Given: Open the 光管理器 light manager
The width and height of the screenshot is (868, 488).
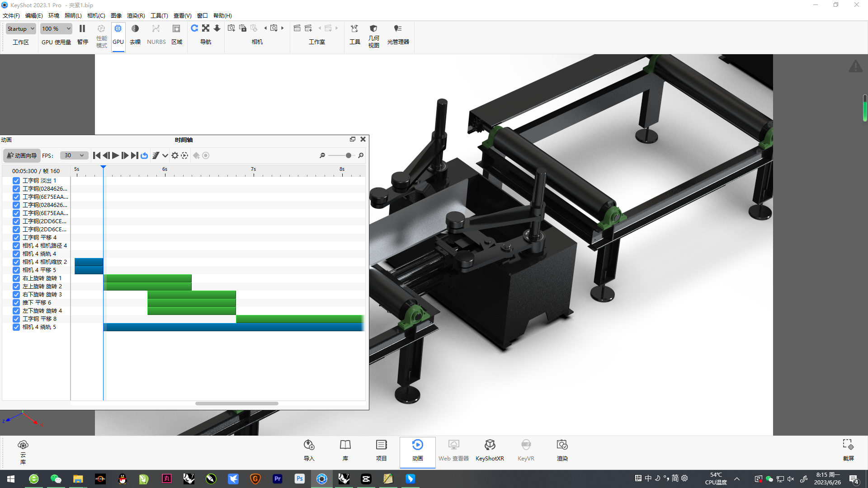Looking at the screenshot, I should [398, 28].
